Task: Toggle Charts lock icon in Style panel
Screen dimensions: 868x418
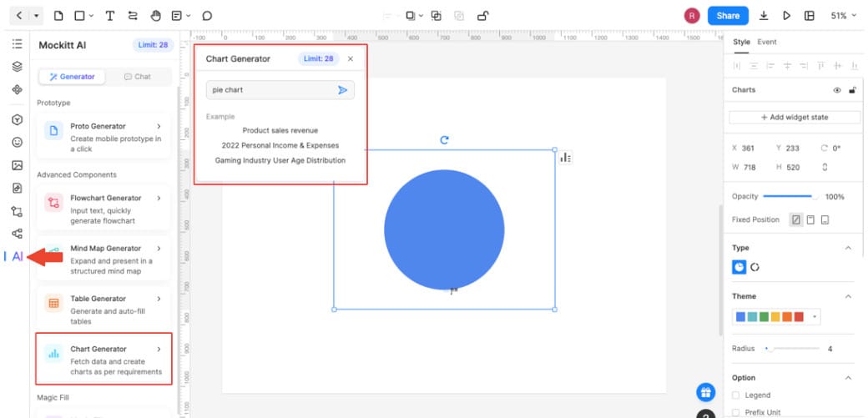Action: click(x=852, y=90)
